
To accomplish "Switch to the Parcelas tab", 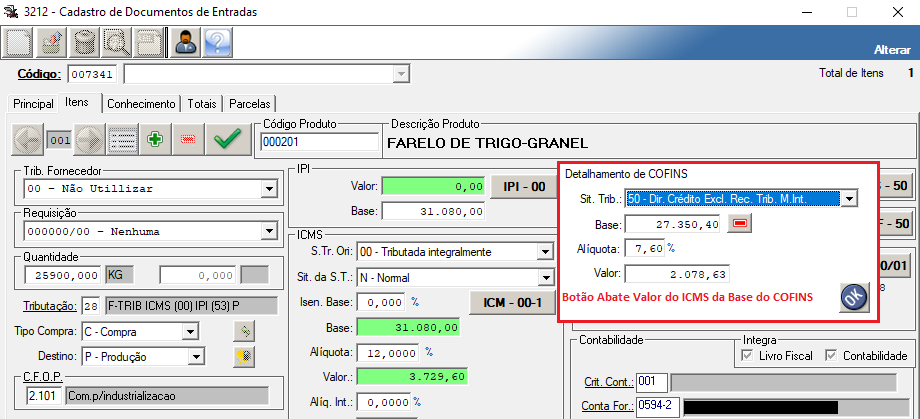I will click(x=249, y=103).
